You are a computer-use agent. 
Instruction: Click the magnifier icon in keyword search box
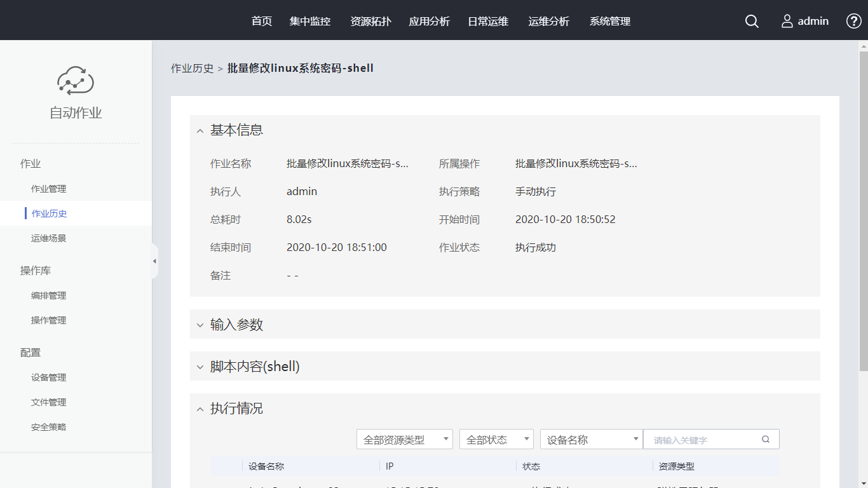point(766,439)
